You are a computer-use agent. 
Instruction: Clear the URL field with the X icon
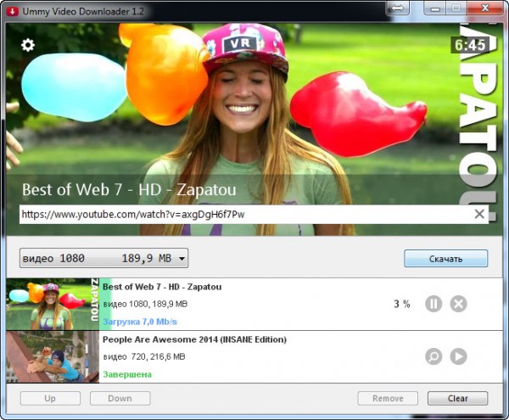pyautogui.click(x=479, y=214)
